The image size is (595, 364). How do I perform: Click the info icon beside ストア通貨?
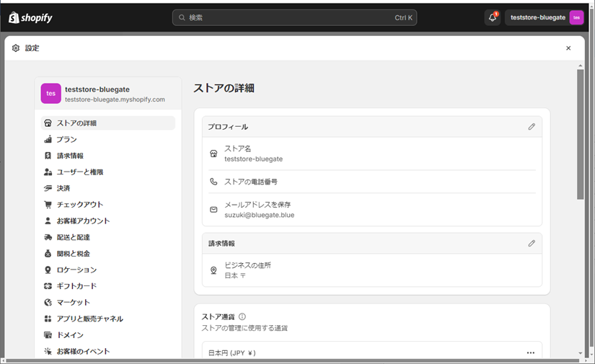pyautogui.click(x=242, y=316)
